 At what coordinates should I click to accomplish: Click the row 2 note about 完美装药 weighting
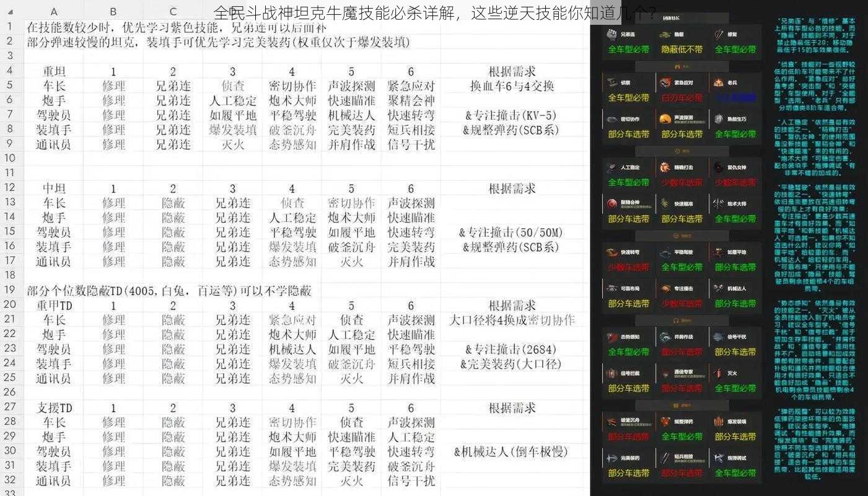tap(218, 42)
